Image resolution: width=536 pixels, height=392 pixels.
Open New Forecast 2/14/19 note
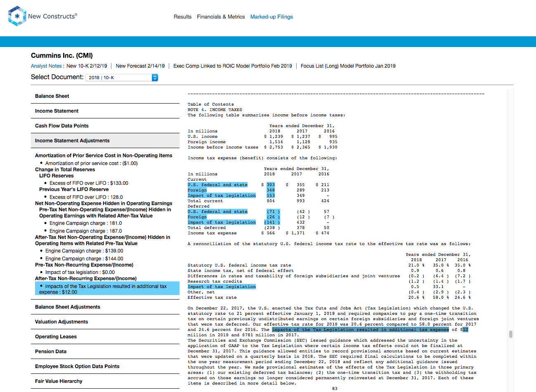coord(140,66)
